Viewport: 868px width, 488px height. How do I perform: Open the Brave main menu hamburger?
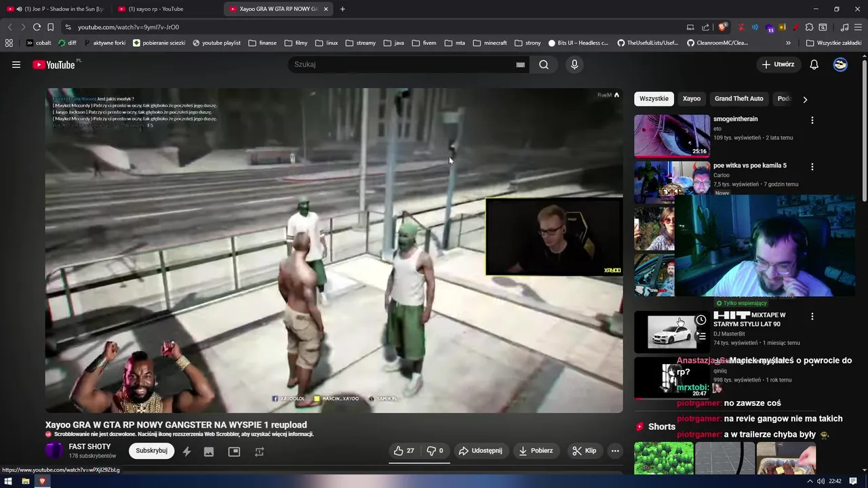858,27
